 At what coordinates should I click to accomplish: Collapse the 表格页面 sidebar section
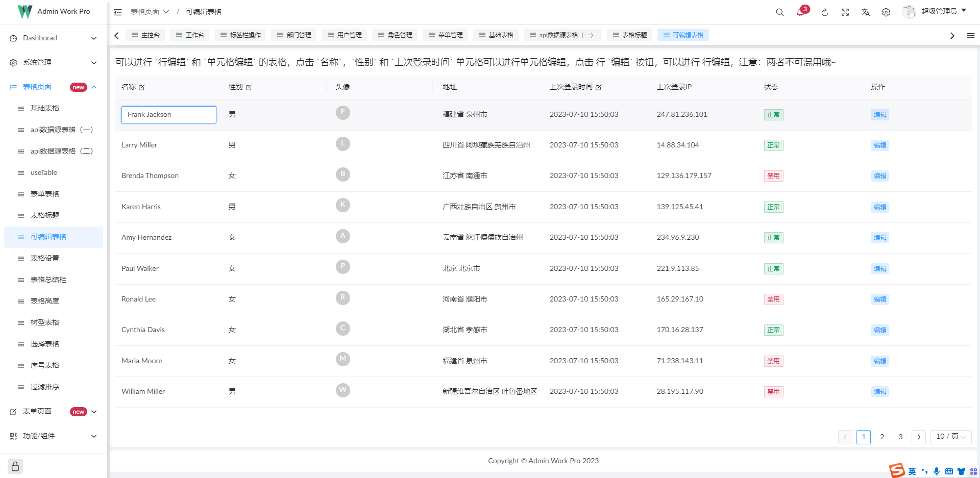click(x=93, y=87)
